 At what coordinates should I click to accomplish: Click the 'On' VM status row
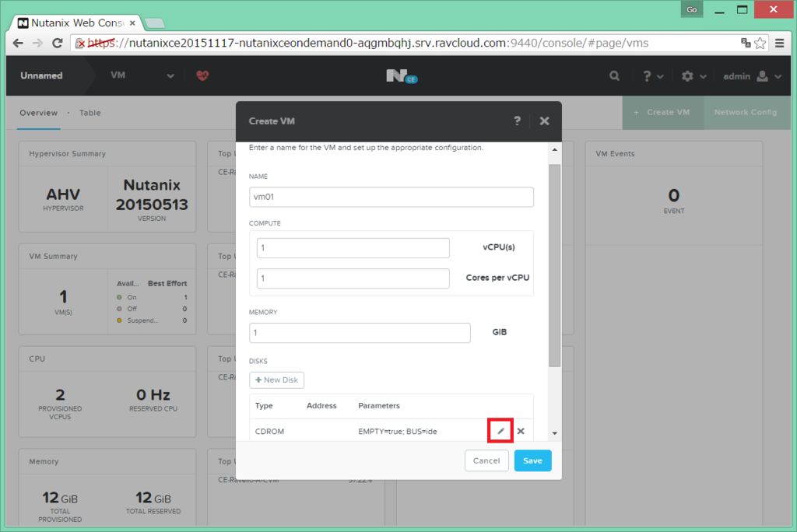coord(152,297)
